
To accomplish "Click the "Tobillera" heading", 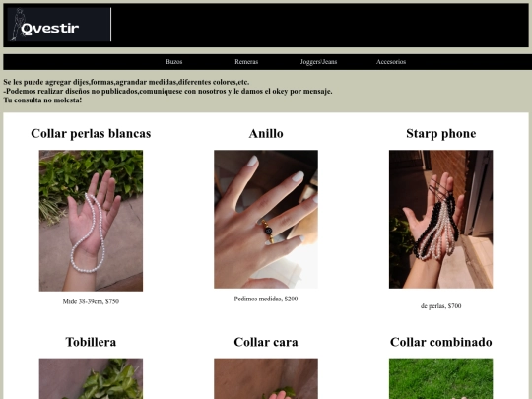I will click(x=91, y=342).
